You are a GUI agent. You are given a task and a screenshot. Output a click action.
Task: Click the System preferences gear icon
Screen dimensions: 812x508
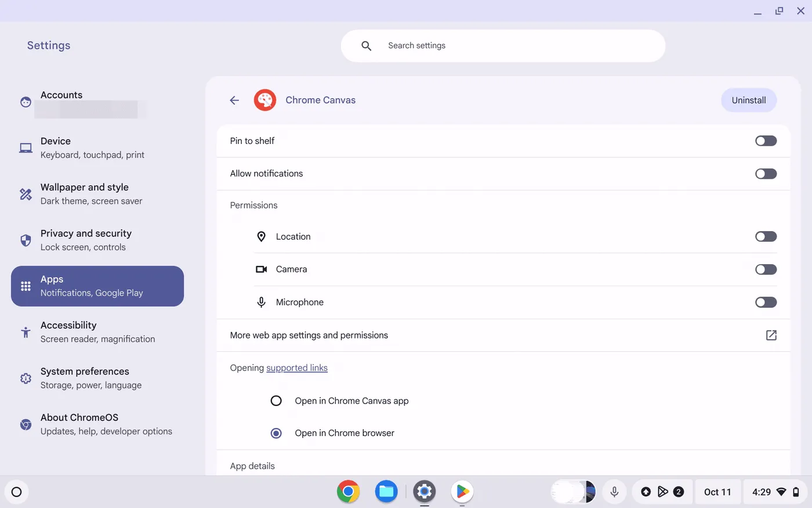click(26, 379)
